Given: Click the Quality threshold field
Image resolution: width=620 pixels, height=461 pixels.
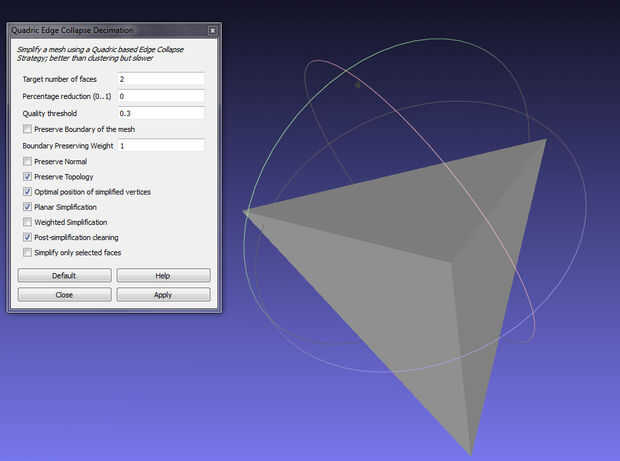Looking at the screenshot, I should point(161,113).
